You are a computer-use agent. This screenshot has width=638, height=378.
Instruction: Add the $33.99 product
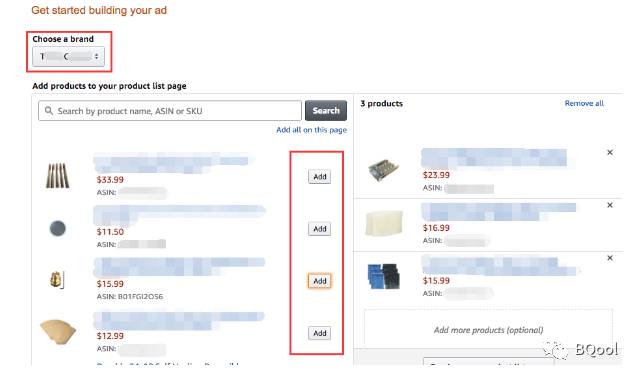click(319, 177)
